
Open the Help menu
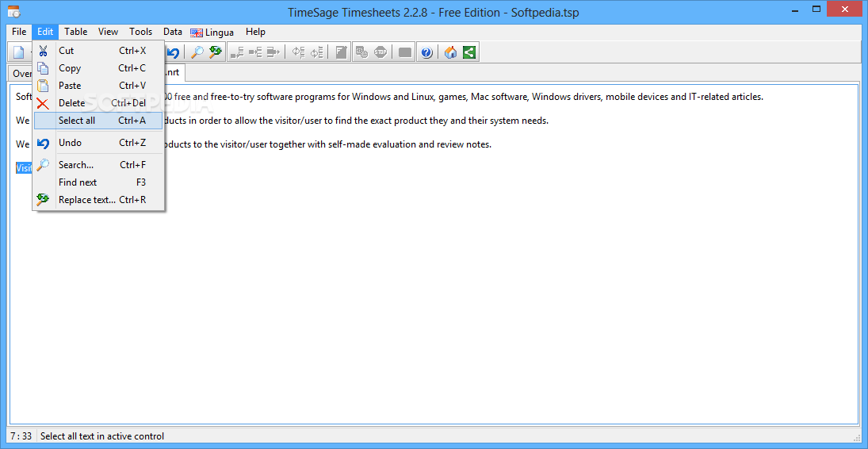pyautogui.click(x=255, y=32)
